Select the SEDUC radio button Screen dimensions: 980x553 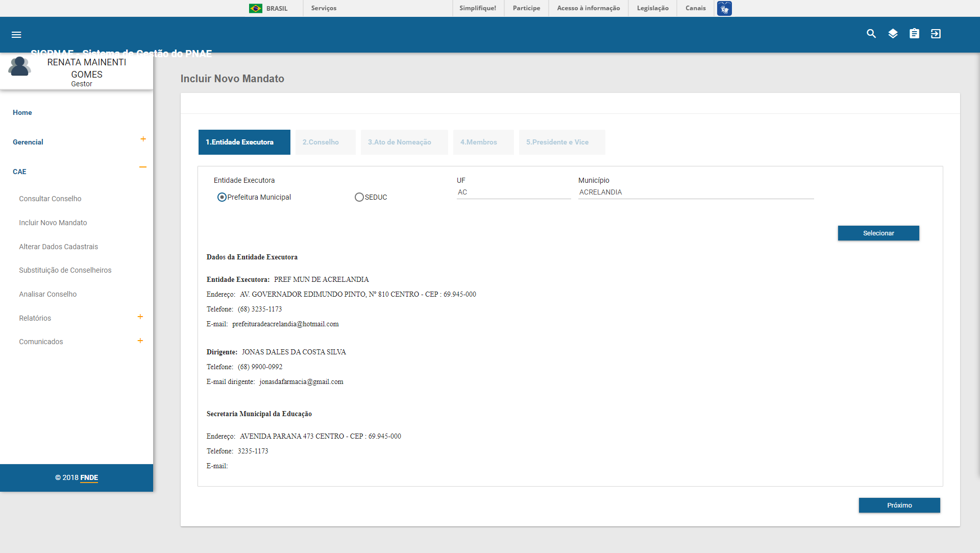click(359, 197)
